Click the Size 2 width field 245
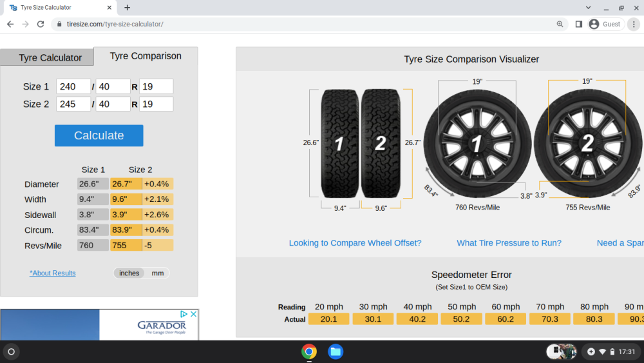Image resolution: width=644 pixels, height=363 pixels. (73, 104)
